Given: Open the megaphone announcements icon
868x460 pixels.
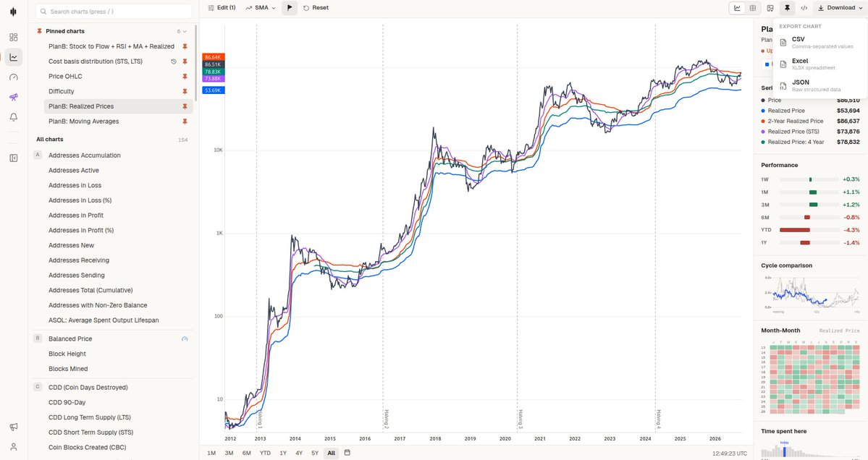Looking at the screenshot, I should pos(14,426).
